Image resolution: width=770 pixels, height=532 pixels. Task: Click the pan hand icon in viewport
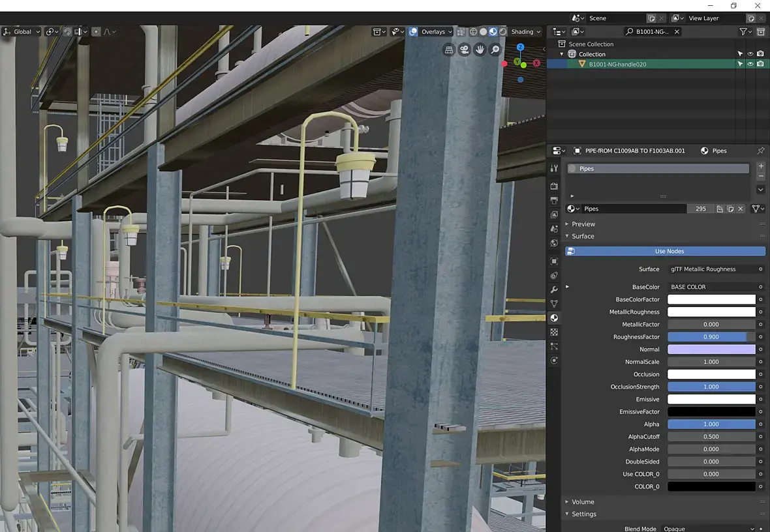tap(480, 50)
